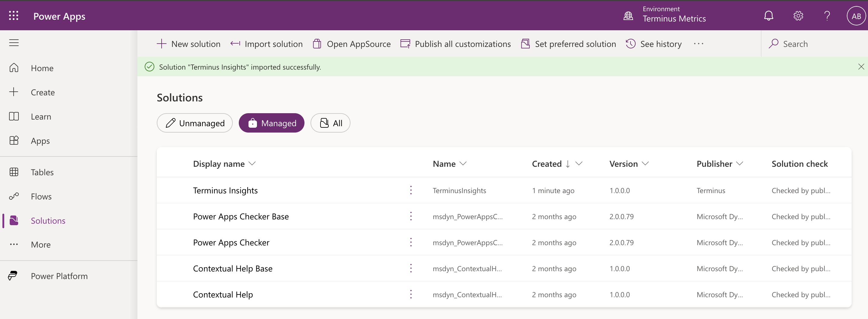Open the help question mark
This screenshot has width=868, height=319.
coord(827,16)
